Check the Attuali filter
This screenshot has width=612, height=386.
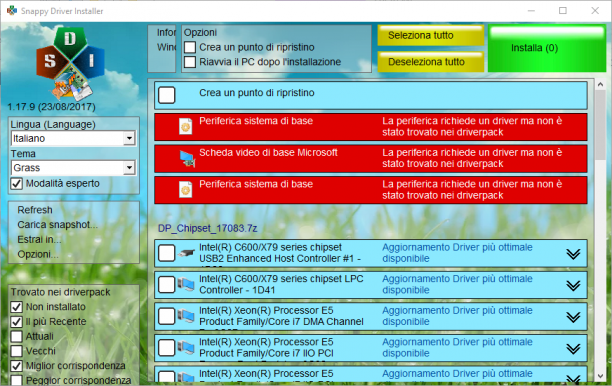(x=16, y=336)
